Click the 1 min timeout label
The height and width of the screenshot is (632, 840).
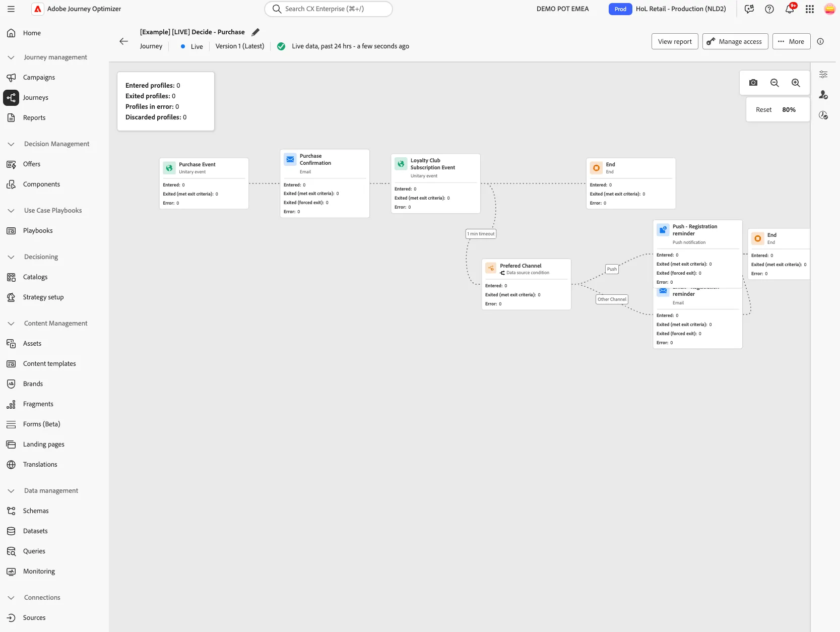(x=481, y=234)
